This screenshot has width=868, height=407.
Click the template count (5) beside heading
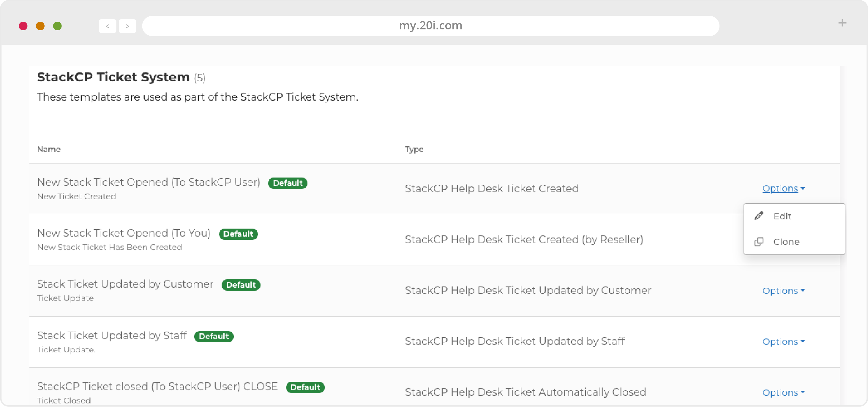click(200, 78)
